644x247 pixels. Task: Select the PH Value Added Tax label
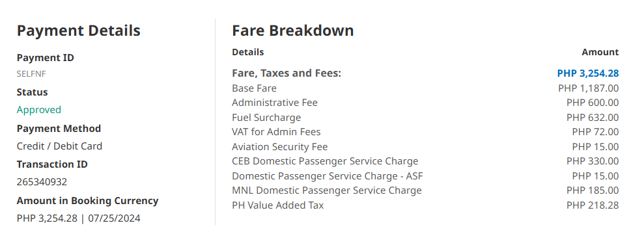278,205
